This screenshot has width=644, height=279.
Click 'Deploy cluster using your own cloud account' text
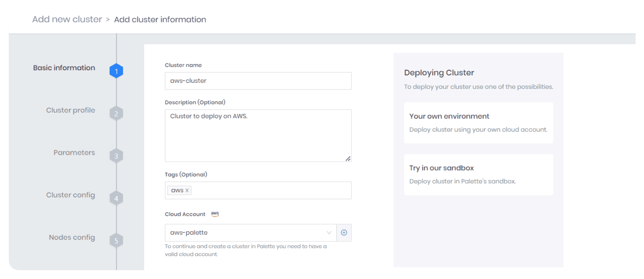tap(478, 130)
